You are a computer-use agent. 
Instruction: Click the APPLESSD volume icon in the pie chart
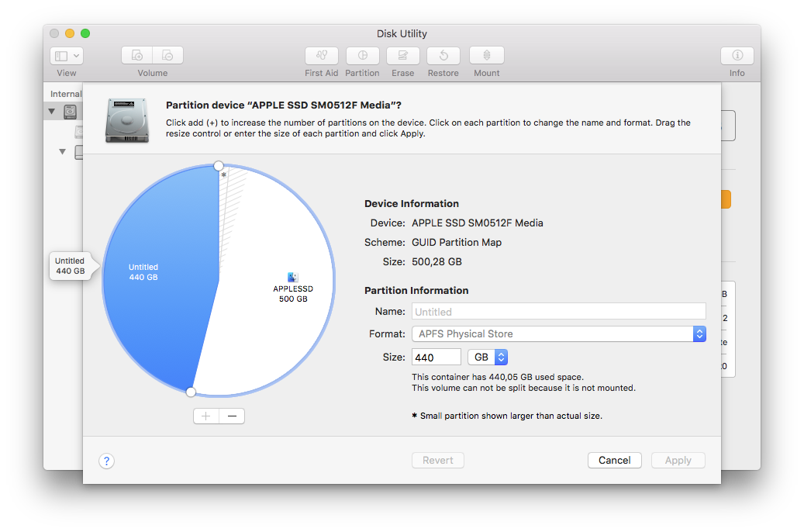click(293, 277)
